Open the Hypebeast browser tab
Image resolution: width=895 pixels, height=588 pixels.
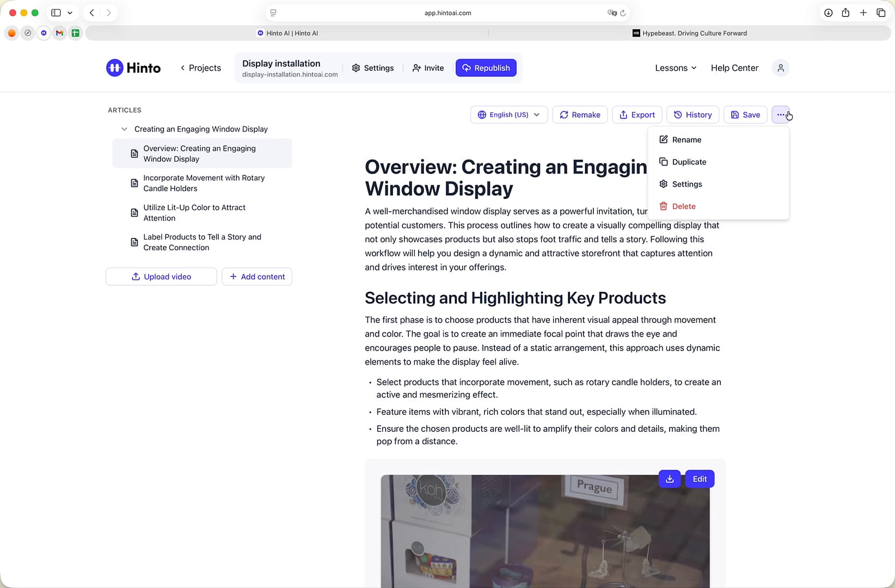(x=690, y=33)
